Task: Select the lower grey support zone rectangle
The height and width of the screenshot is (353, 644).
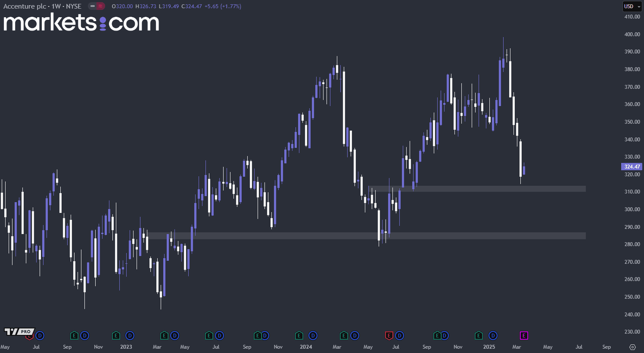Action: coord(366,236)
